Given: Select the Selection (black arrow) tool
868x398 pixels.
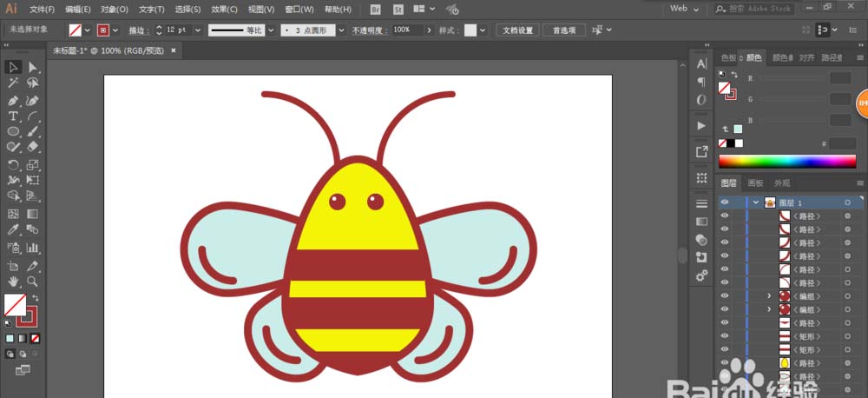Looking at the screenshot, I should tap(14, 67).
